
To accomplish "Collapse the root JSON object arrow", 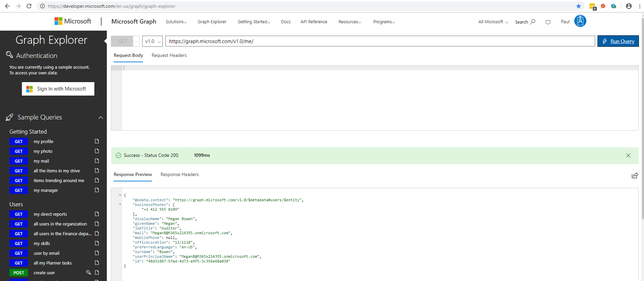I will (120, 195).
